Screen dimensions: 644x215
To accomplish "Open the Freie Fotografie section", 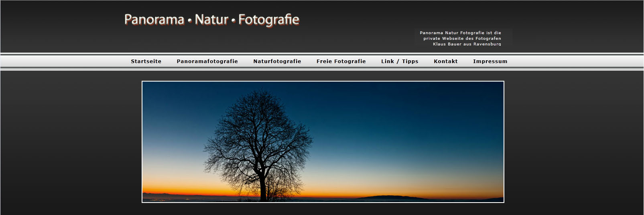I will (x=341, y=61).
